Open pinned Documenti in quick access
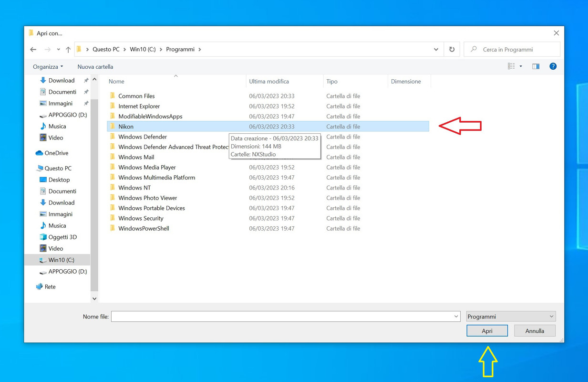This screenshot has width=588, height=382. click(62, 92)
